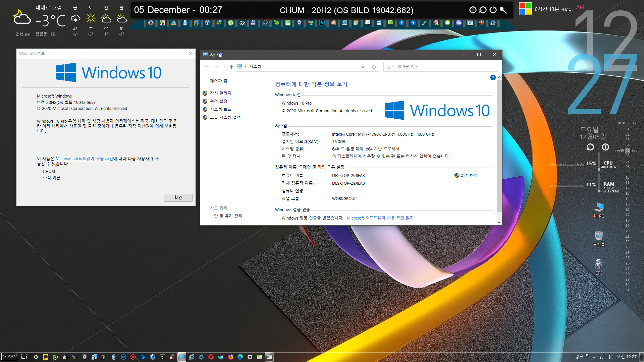
Task: Click 확인 button in Windows 정보
Action: (x=178, y=197)
